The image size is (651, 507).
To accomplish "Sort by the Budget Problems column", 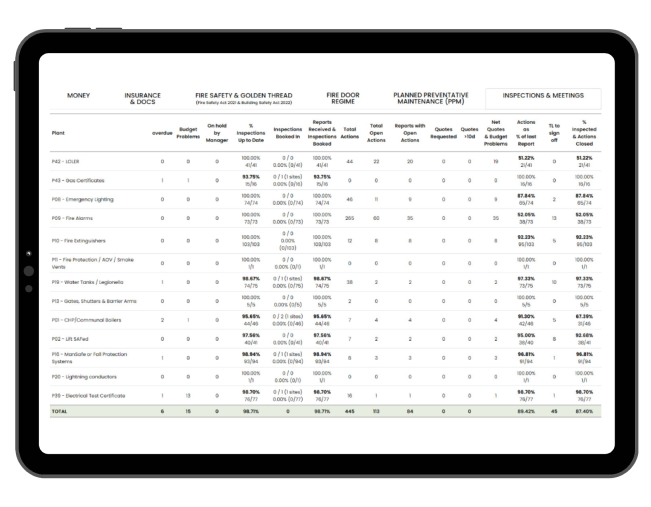I will coord(187,132).
